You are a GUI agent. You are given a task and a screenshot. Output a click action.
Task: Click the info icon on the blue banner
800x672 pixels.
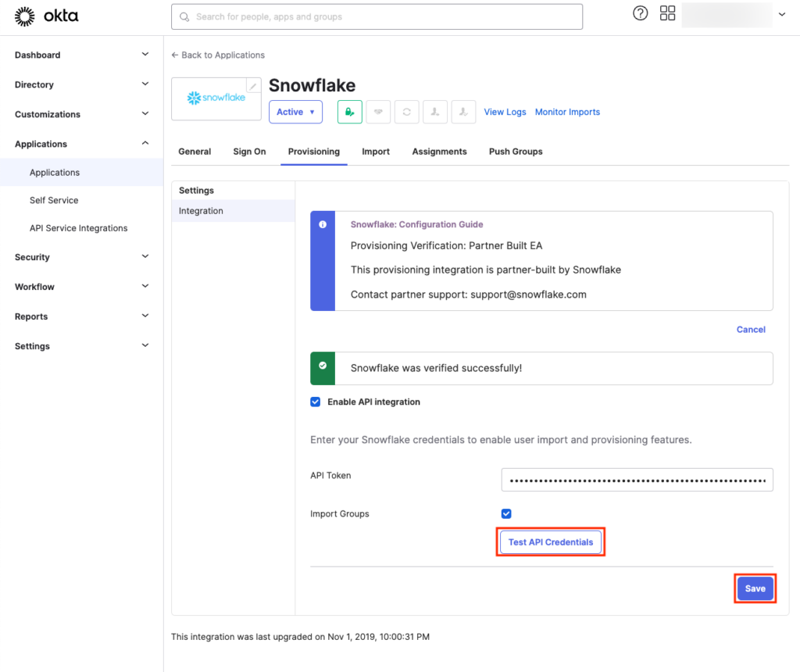[x=323, y=224]
